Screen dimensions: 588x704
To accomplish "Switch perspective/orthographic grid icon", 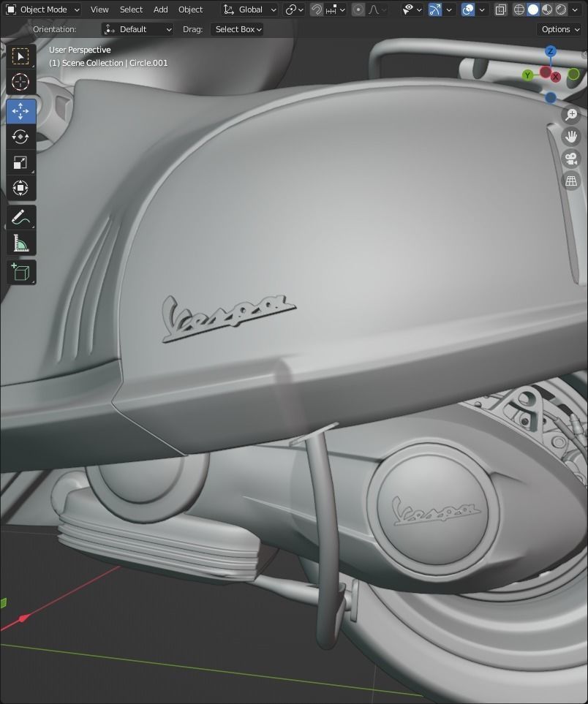I will pyautogui.click(x=571, y=181).
